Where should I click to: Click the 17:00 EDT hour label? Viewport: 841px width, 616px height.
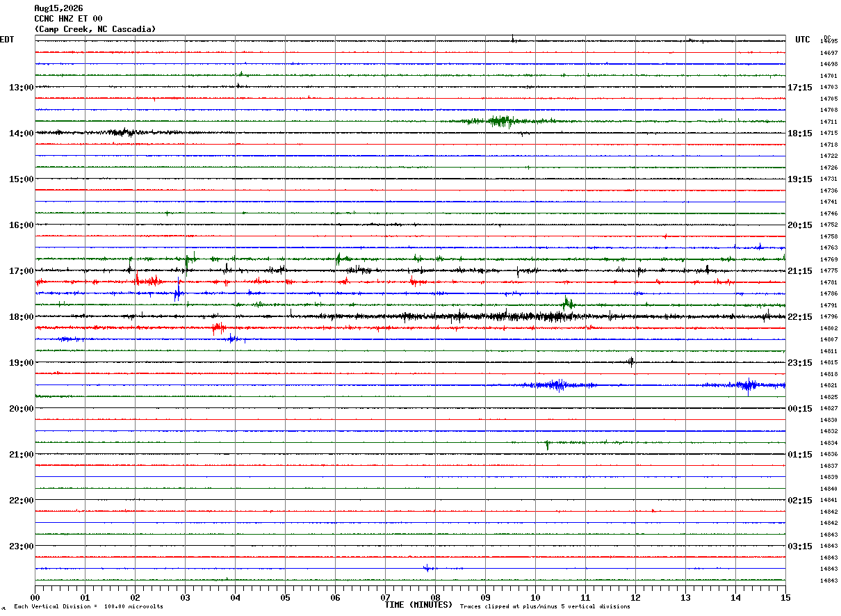click(x=21, y=271)
